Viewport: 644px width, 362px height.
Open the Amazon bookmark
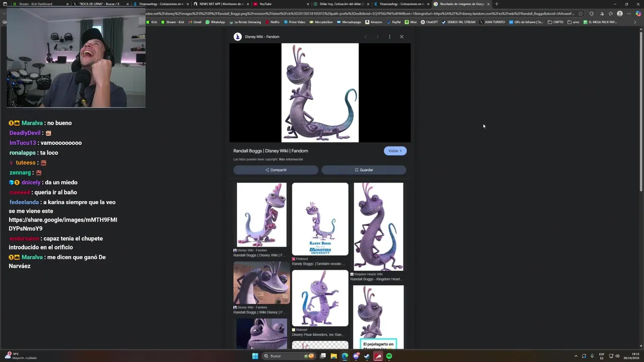[x=374, y=22]
